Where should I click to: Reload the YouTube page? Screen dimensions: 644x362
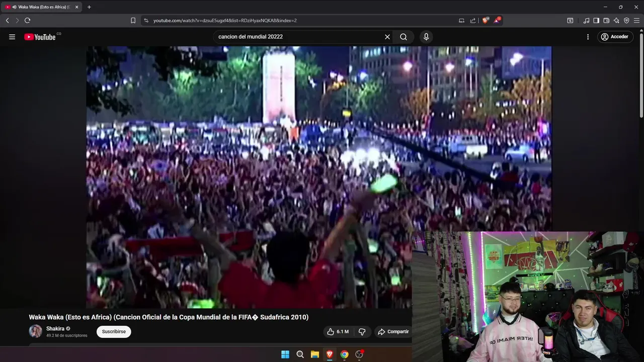[x=27, y=21]
